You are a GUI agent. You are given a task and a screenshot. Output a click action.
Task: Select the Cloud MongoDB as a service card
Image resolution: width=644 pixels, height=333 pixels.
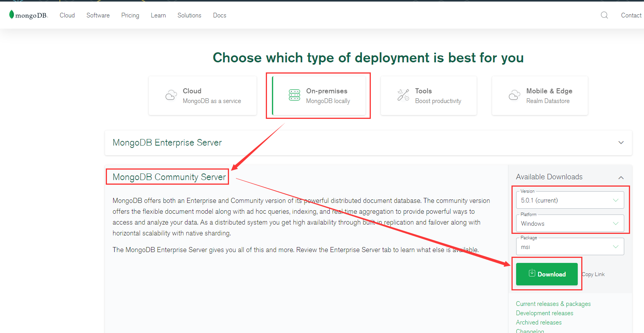pos(203,96)
